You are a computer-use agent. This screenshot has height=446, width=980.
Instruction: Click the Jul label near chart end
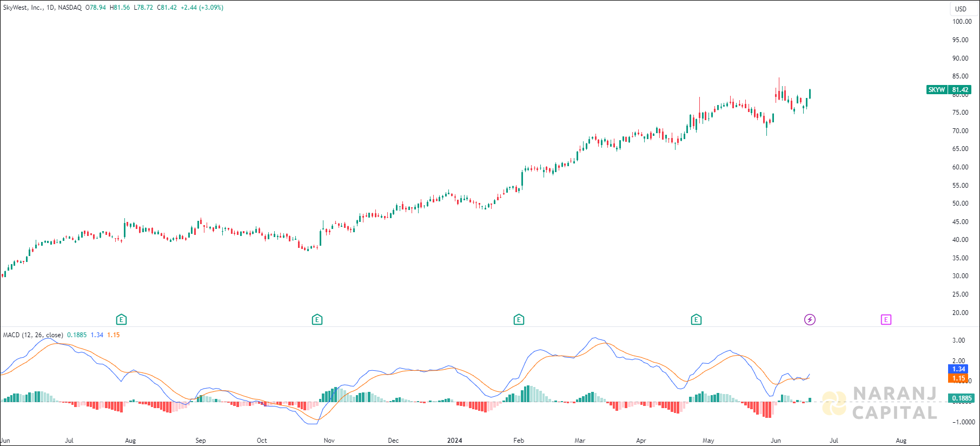point(834,441)
